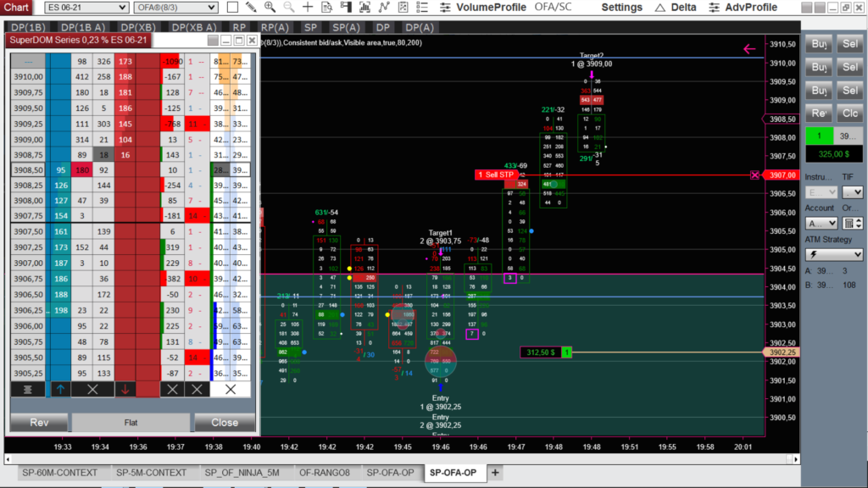Open the data box icon

(327, 7)
